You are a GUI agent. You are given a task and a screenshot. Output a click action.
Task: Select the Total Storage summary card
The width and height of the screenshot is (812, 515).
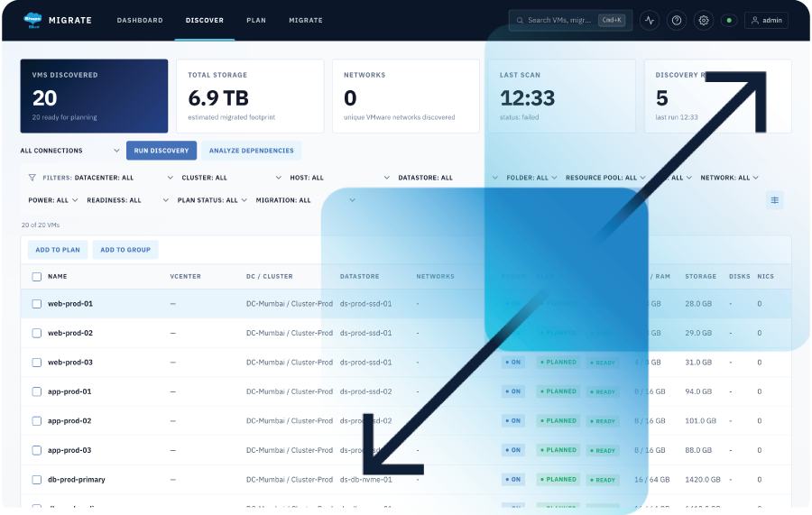pos(250,96)
